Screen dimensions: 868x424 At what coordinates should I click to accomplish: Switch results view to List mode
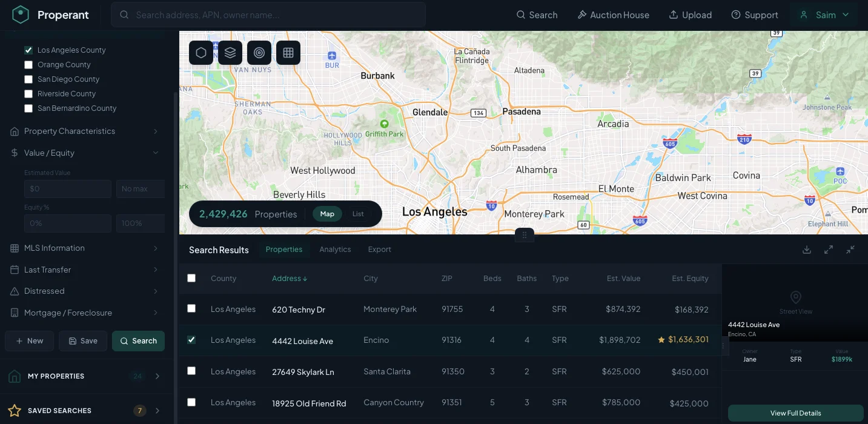click(x=357, y=214)
